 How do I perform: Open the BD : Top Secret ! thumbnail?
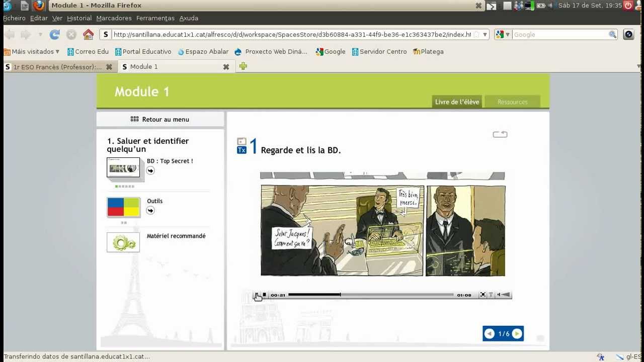[x=123, y=168]
